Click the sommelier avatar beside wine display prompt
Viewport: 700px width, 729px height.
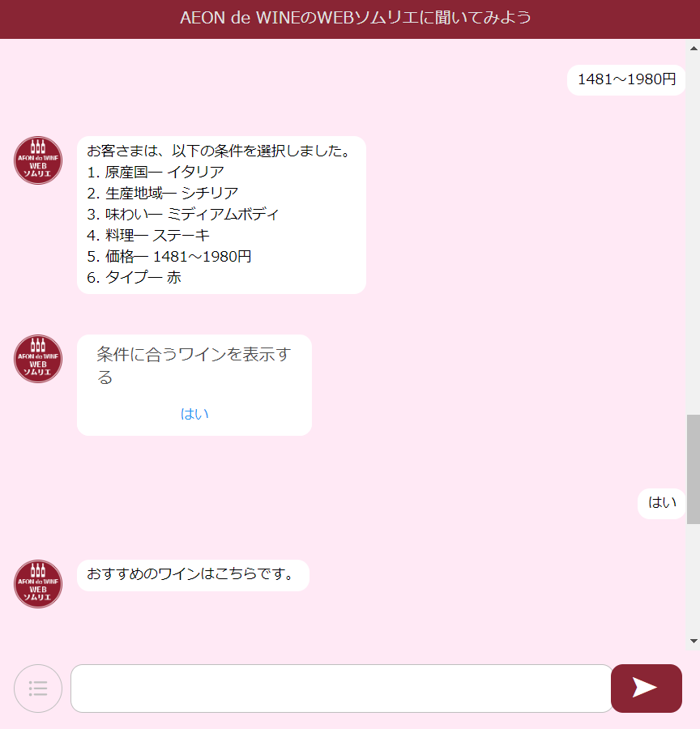38,359
